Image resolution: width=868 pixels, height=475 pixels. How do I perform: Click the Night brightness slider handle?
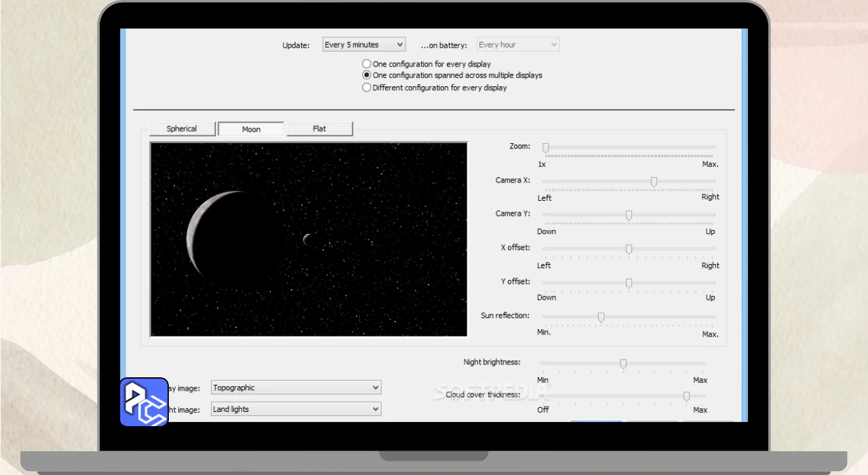[x=623, y=364]
